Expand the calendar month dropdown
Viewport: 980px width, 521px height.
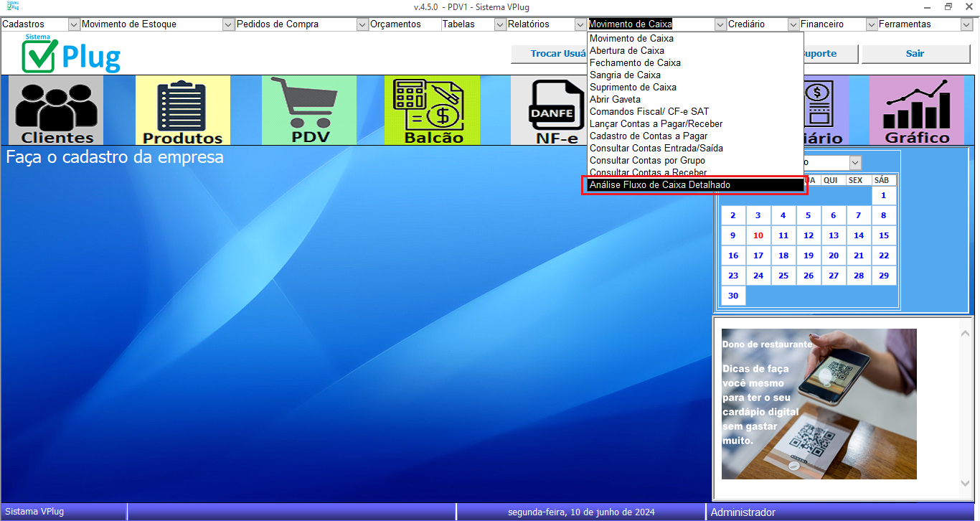[x=854, y=163]
